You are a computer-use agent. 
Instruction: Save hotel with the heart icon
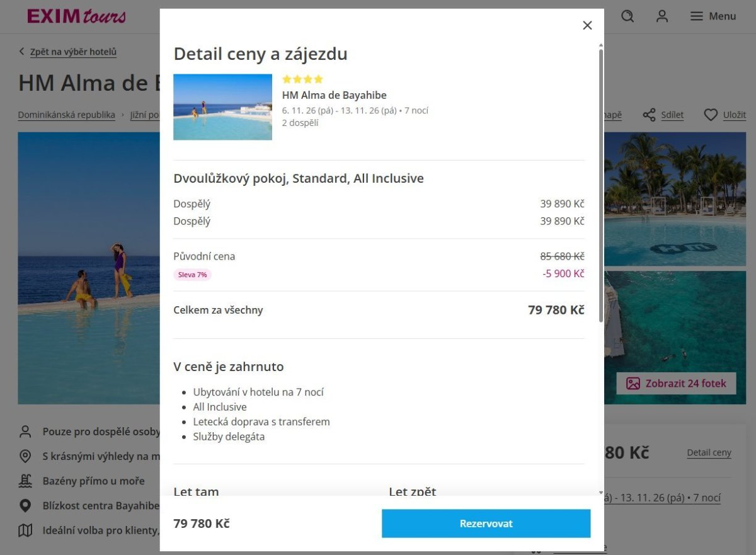pyautogui.click(x=711, y=115)
